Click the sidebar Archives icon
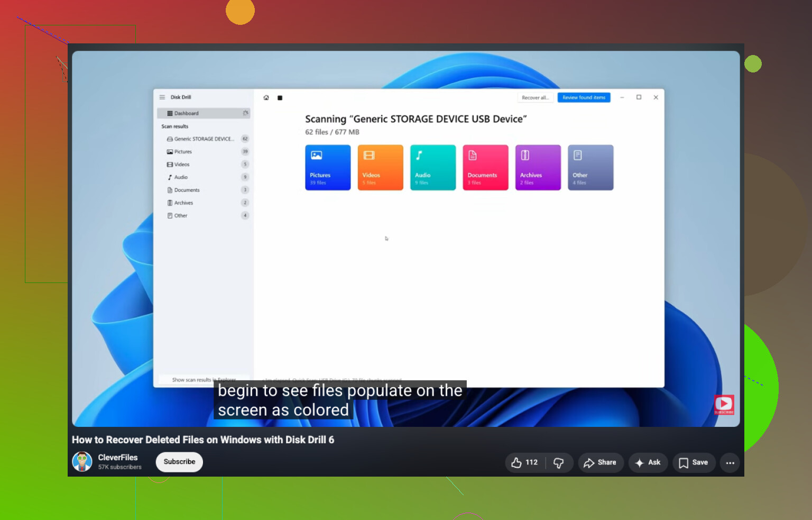Image resolution: width=812 pixels, height=520 pixels. (170, 203)
